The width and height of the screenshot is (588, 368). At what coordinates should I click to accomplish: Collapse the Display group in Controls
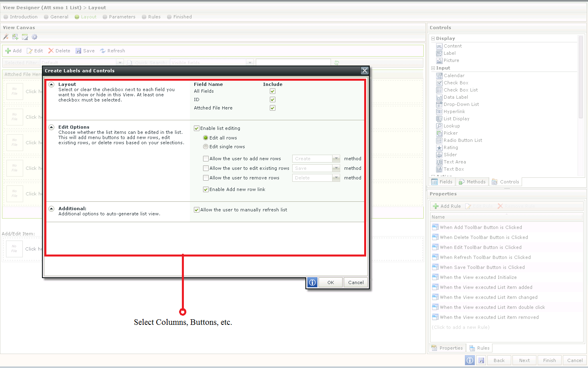433,38
